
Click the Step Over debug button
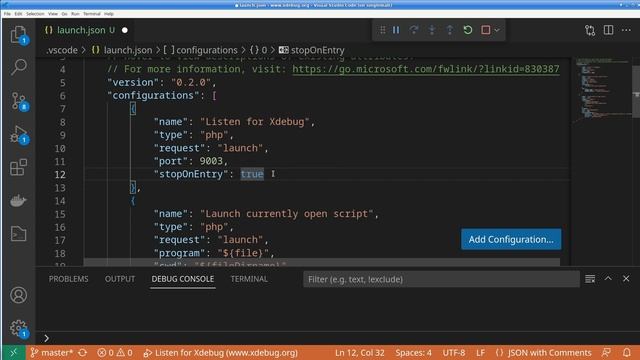414,30
